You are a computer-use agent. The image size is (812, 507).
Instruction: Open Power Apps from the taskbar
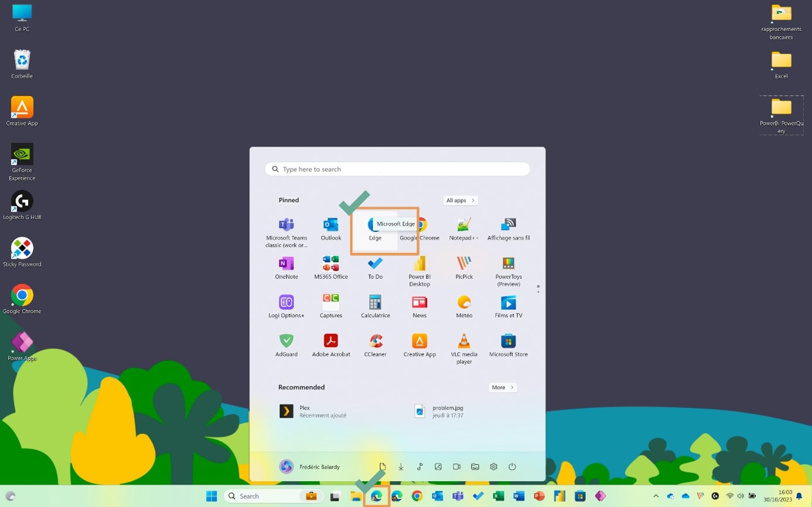601,496
